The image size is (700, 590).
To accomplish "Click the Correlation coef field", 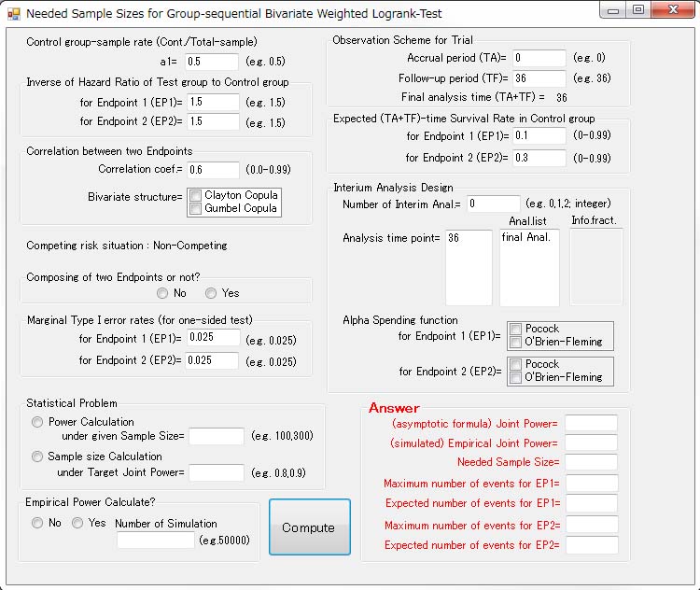I will pyautogui.click(x=213, y=170).
